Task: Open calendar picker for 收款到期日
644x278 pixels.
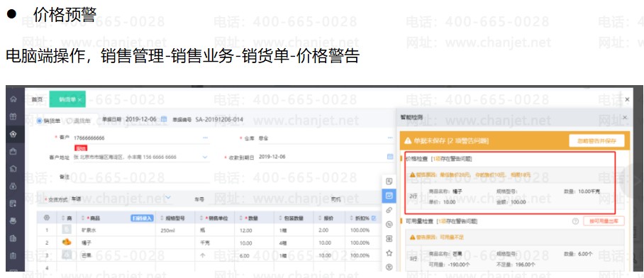Action: pyautogui.click(x=390, y=157)
